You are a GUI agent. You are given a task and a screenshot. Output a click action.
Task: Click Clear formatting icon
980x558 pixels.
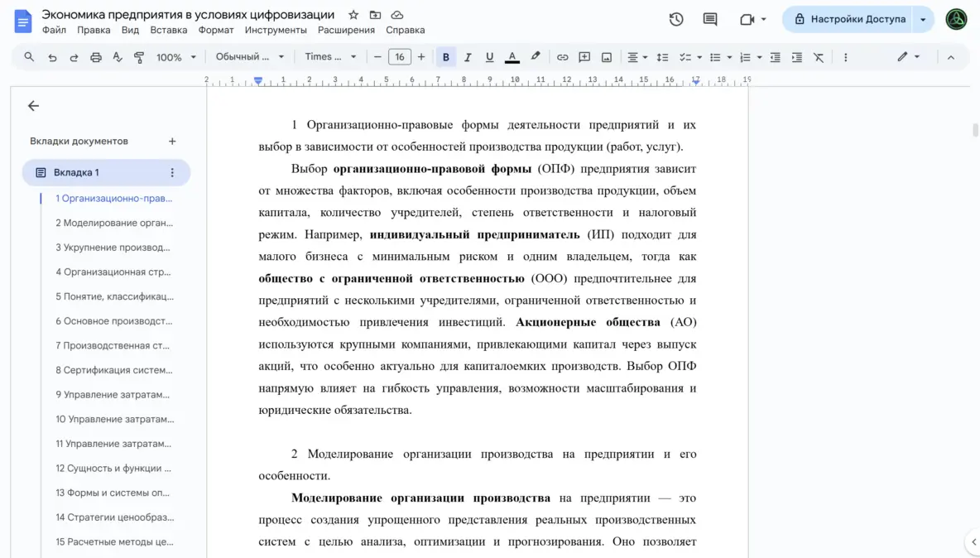[x=819, y=57]
